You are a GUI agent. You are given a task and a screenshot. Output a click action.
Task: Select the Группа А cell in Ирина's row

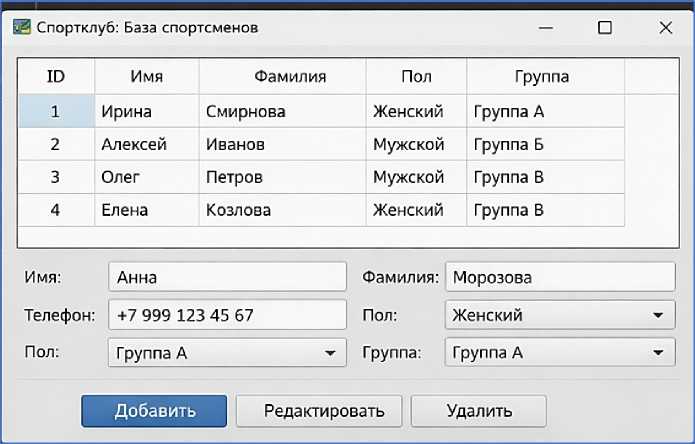point(546,111)
